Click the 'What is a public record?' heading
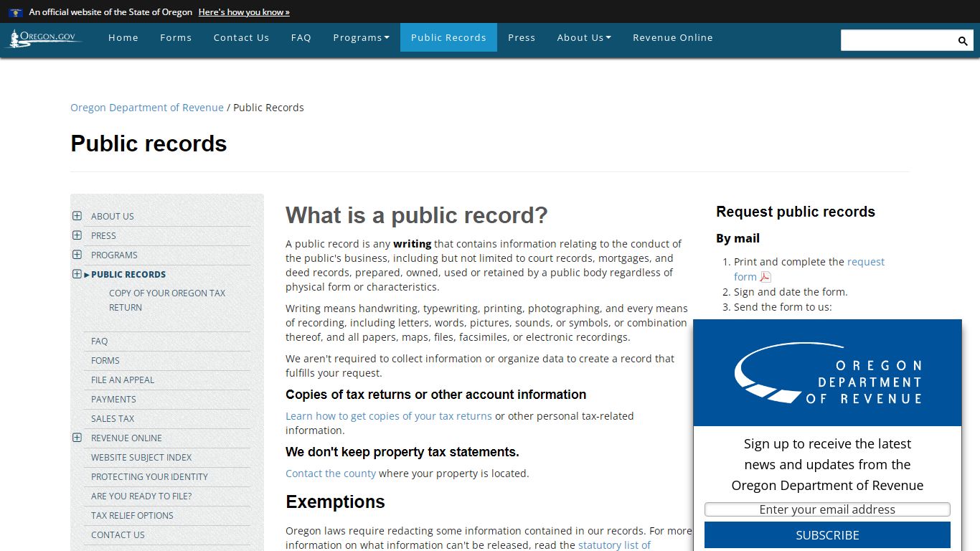 tap(417, 215)
